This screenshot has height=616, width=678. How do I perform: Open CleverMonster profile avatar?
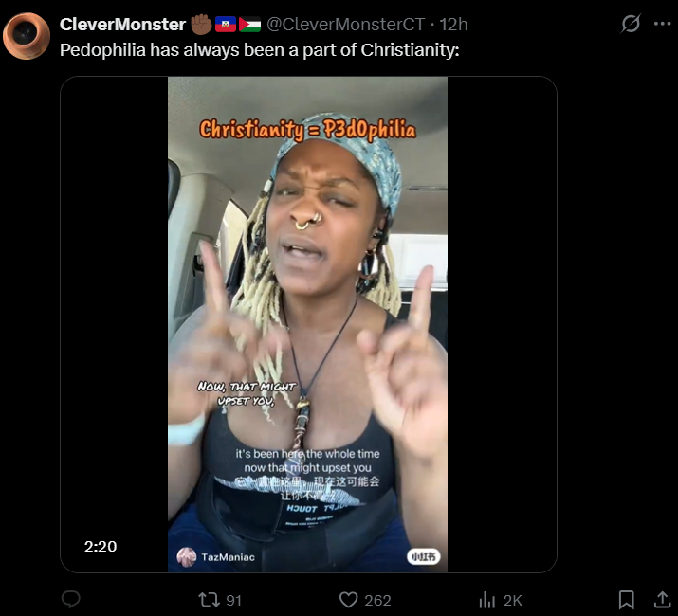click(x=26, y=36)
